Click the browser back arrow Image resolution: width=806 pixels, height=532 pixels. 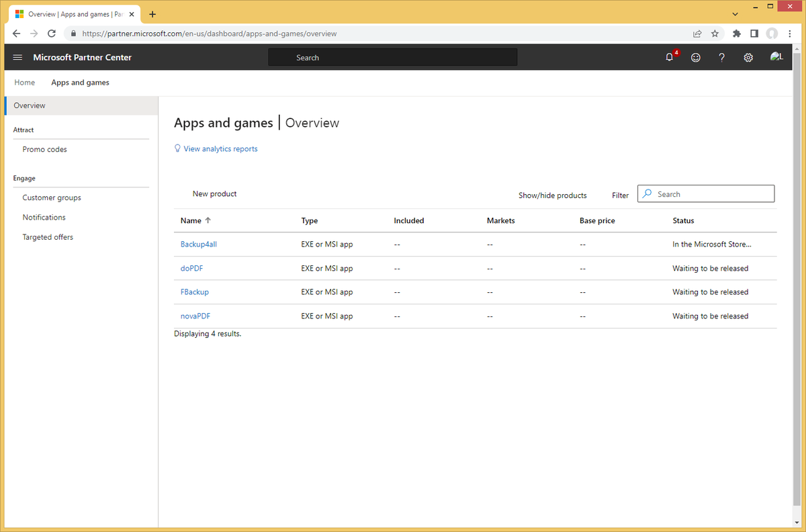coord(17,34)
